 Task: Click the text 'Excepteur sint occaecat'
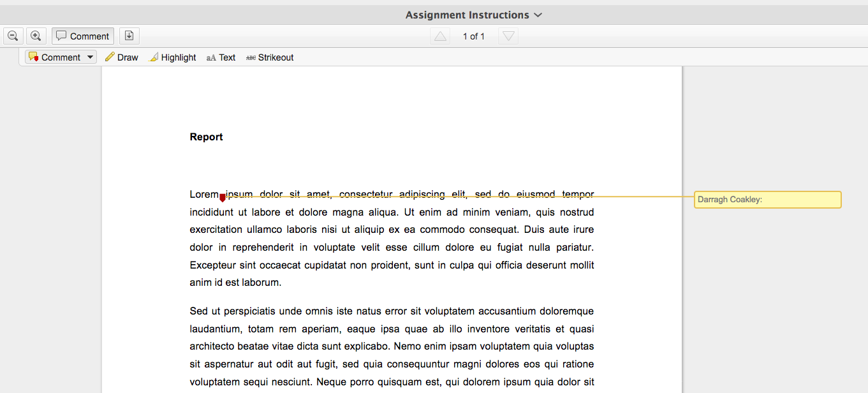pyautogui.click(x=246, y=265)
